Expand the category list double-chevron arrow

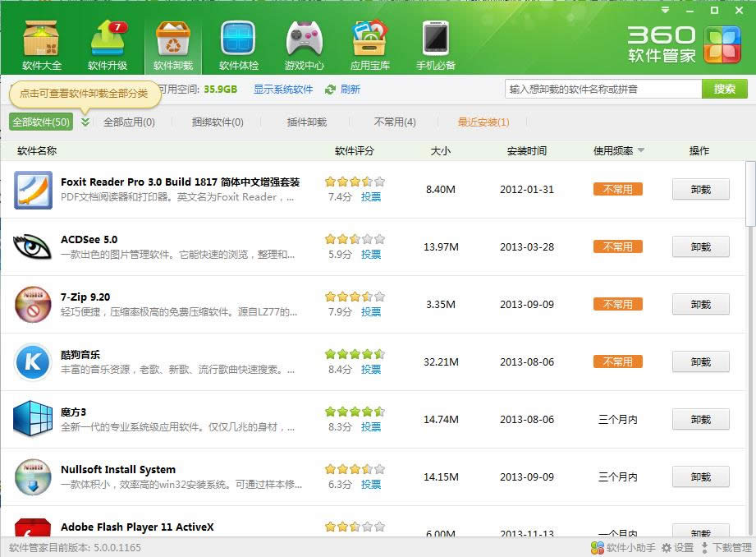pos(85,122)
